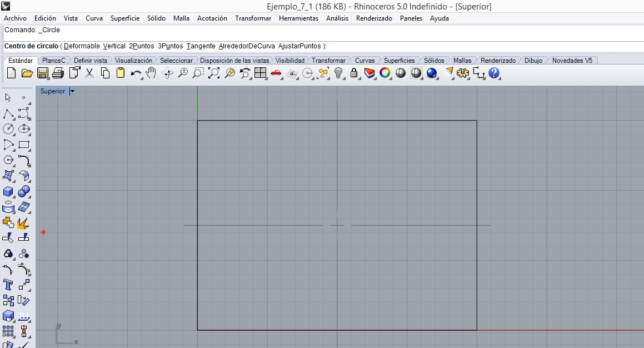This screenshot has height=348, width=644.
Task: Select the rectangular Array tool
Action: 8,331
